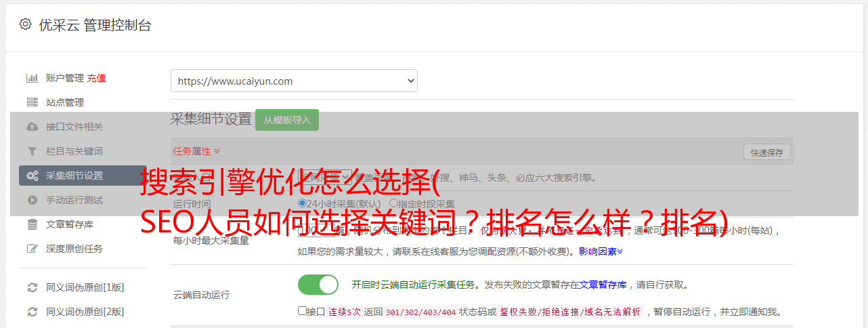Open 栏目与关键词 via its filter icon

[x=32, y=151]
